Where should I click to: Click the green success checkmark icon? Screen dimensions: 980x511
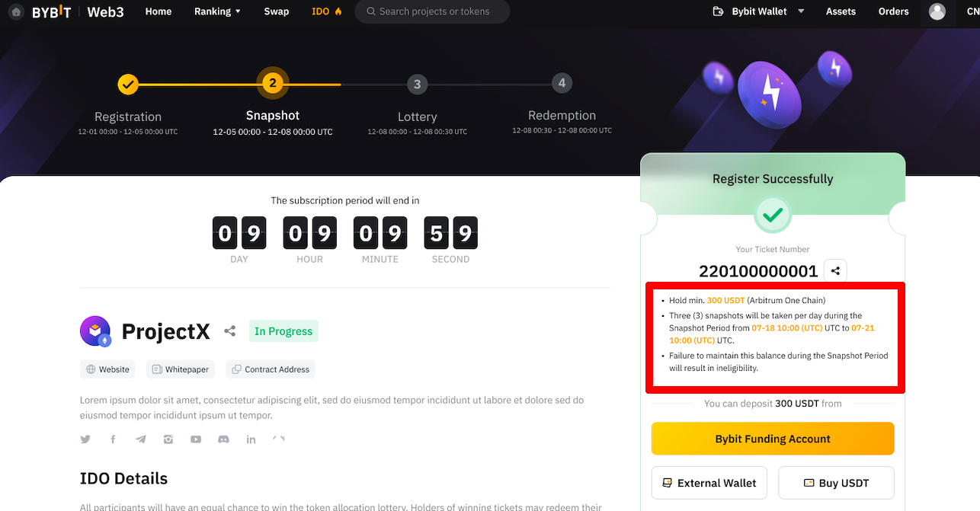tap(773, 216)
